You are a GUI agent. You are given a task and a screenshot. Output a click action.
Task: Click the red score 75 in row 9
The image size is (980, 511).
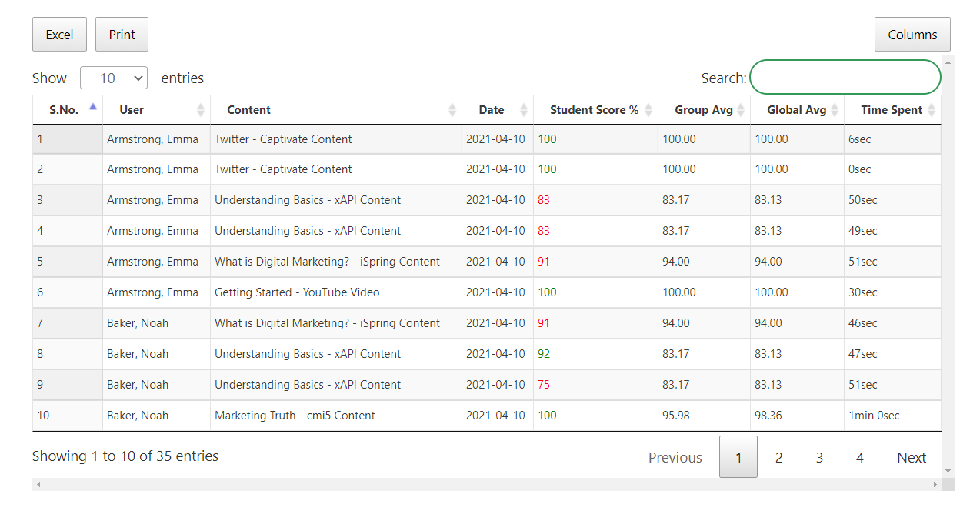coord(544,385)
